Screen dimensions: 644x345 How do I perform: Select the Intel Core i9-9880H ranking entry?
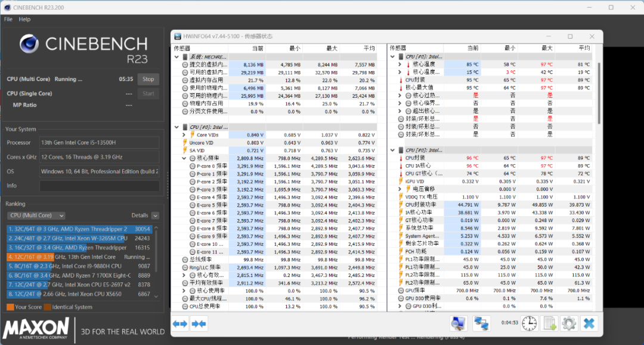(80, 266)
